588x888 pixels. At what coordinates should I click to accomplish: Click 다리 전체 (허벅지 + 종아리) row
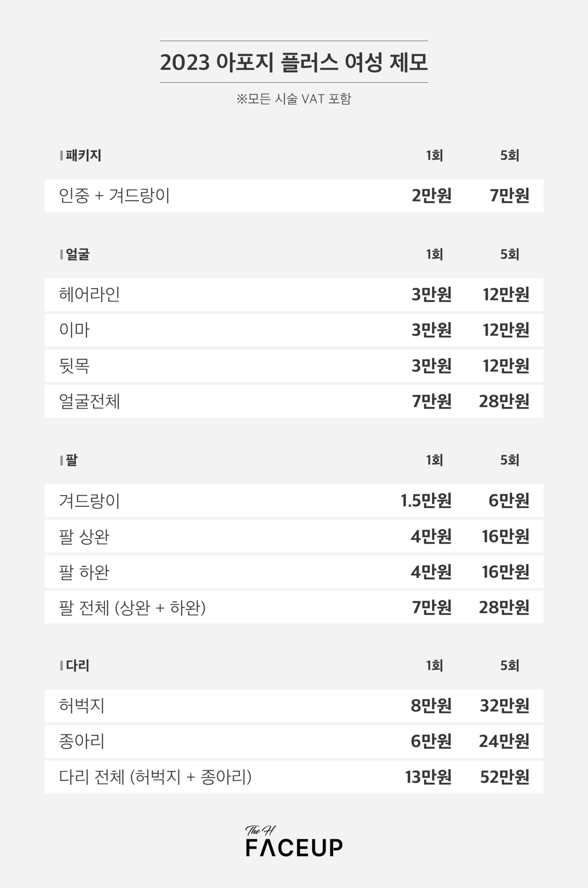coord(294,777)
